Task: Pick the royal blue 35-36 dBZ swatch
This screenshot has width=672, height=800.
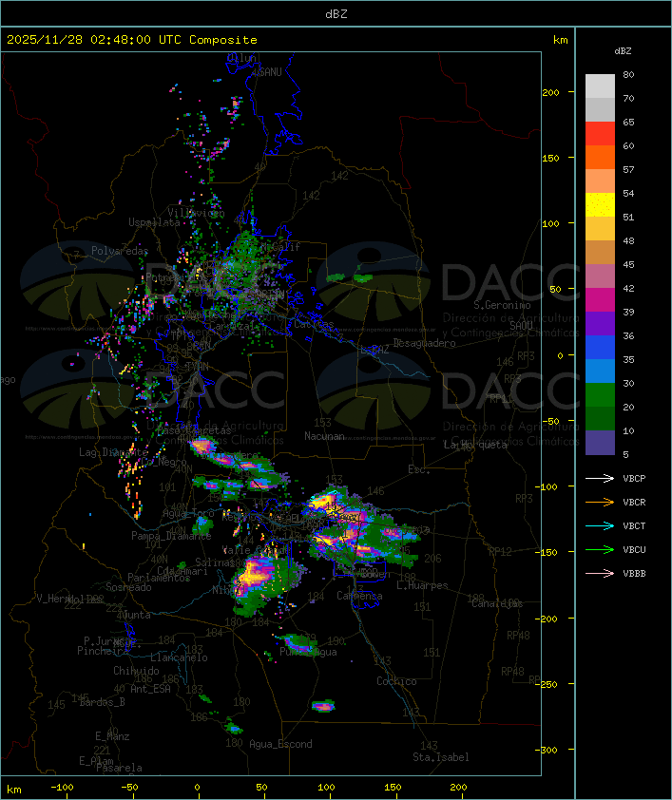Action: point(600,348)
